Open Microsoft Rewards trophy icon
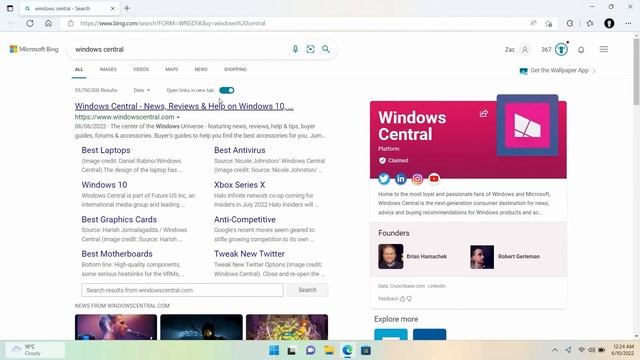Viewport: 640px width, 360px height. pyautogui.click(x=562, y=49)
